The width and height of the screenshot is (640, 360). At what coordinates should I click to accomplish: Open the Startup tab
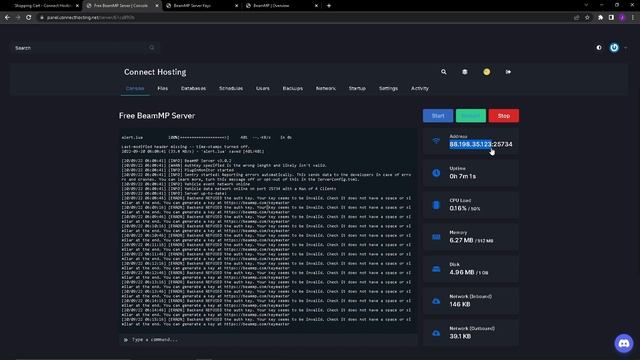[357, 89]
